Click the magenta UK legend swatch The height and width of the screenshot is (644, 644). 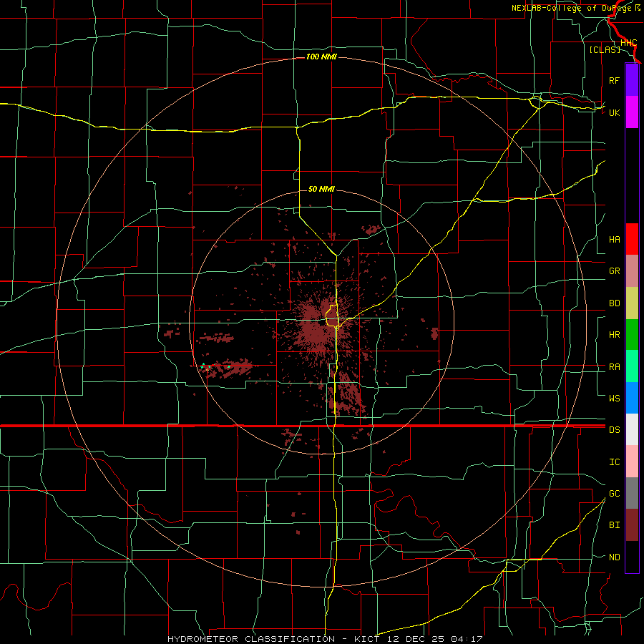pos(632,112)
